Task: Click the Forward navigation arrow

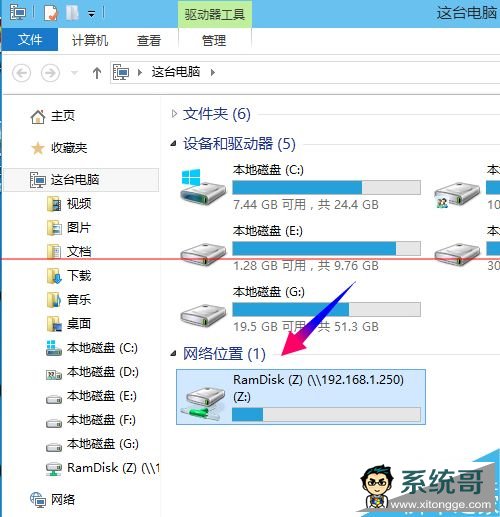Action: click(x=50, y=72)
